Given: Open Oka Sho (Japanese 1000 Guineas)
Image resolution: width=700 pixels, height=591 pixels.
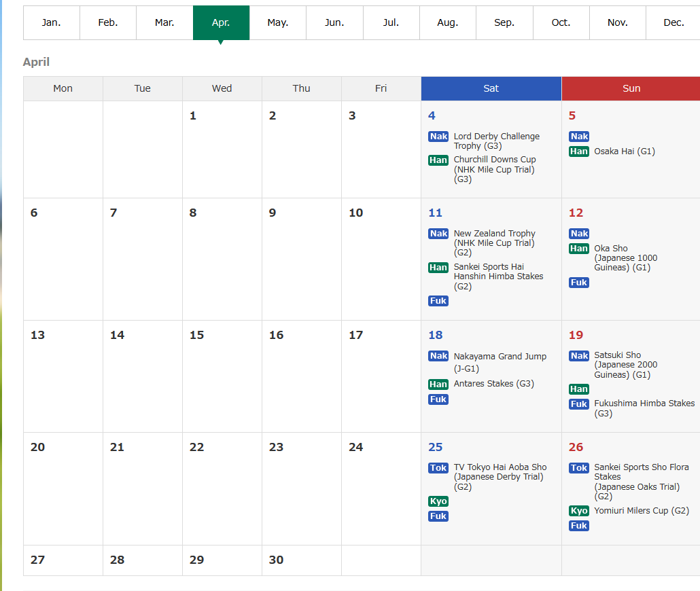Looking at the screenshot, I should point(625,258).
